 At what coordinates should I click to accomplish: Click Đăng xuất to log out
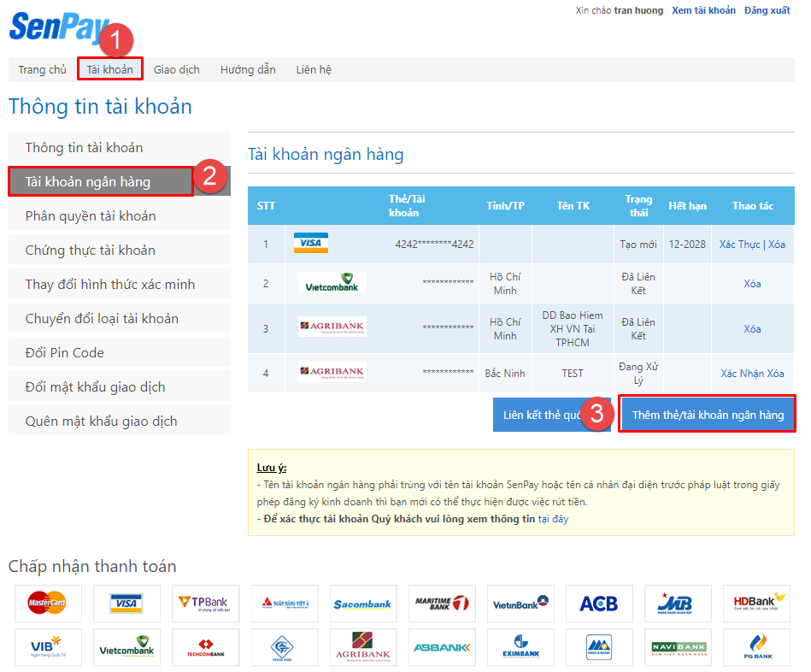click(x=767, y=10)
